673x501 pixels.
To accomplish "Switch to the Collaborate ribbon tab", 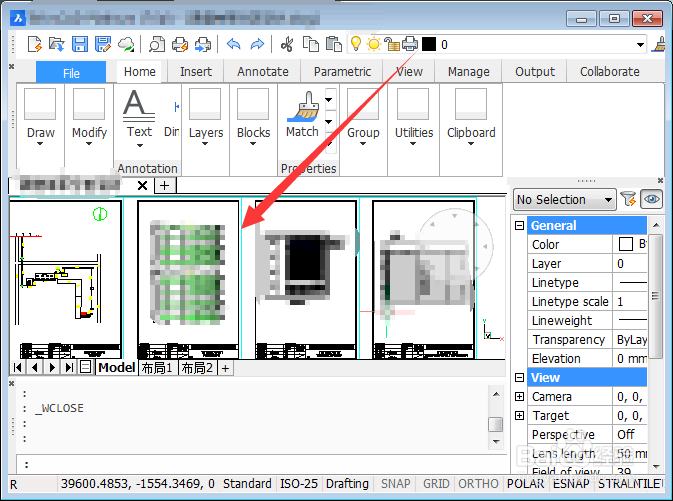I will point(609,72).
